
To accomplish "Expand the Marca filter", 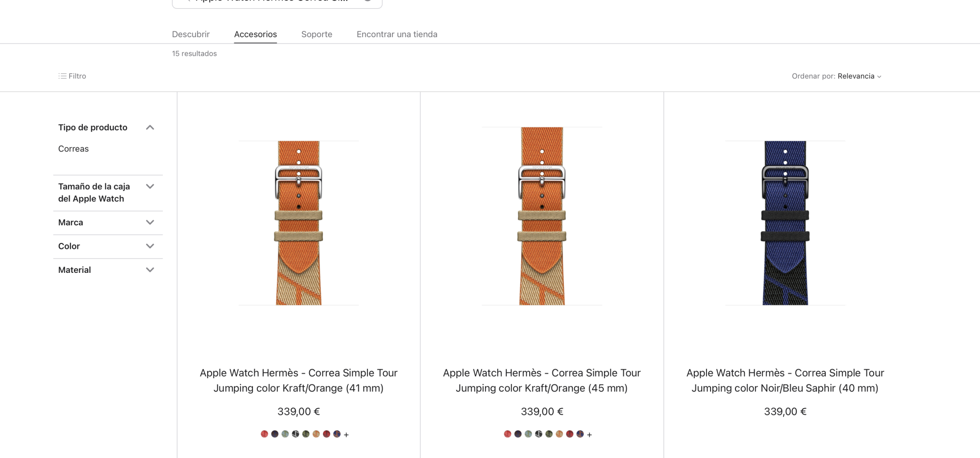I will (x=150, y=222).
